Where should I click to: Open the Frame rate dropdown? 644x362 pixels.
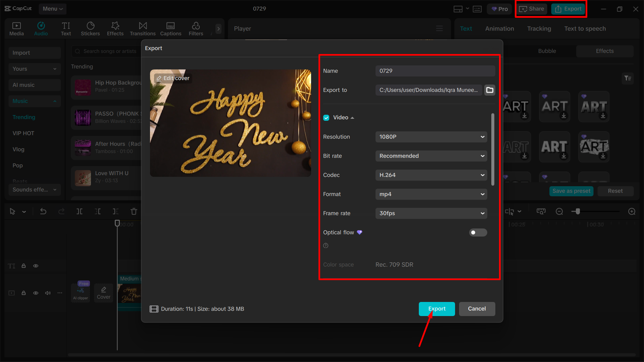coord(431,213)
